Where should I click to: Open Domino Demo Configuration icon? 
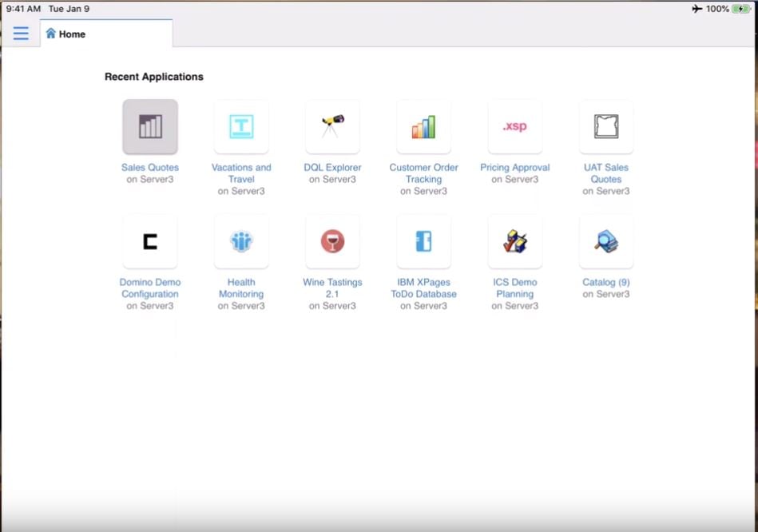(x=150, y=241)
